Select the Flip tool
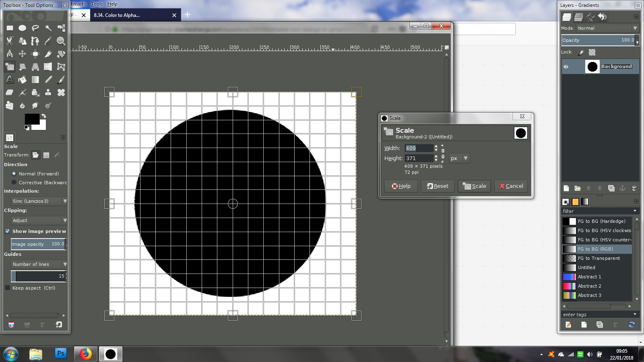Screen dimensions: 644x362 click(x=48, y=67)
